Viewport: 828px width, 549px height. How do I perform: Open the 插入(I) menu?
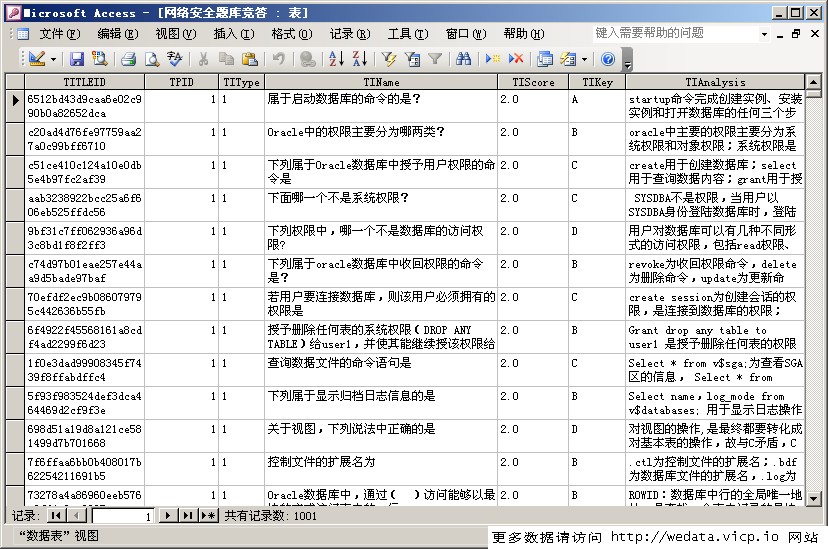point(234,34)
